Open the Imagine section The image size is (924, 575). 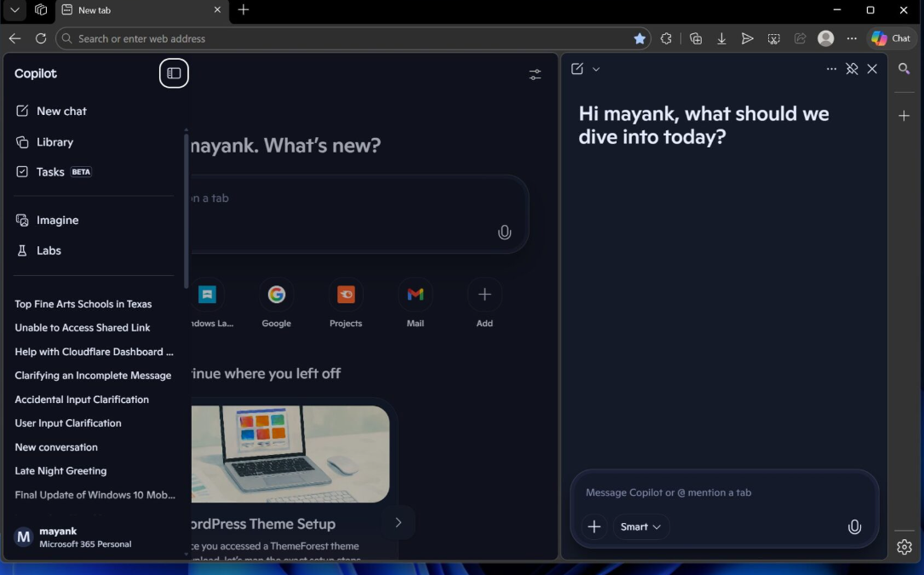tap(47, 220)
